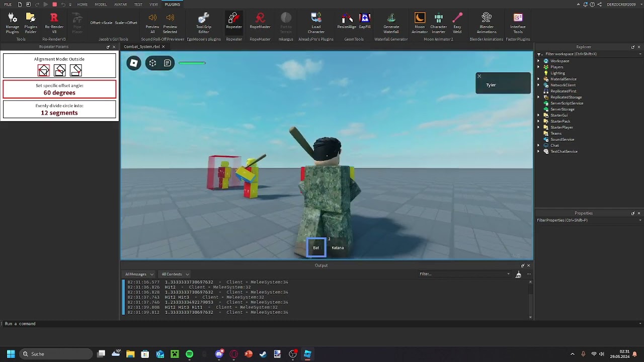This screenshot has width=644, height=362.
Task: Open the Windows Start menu
Action: pos(11,354)
